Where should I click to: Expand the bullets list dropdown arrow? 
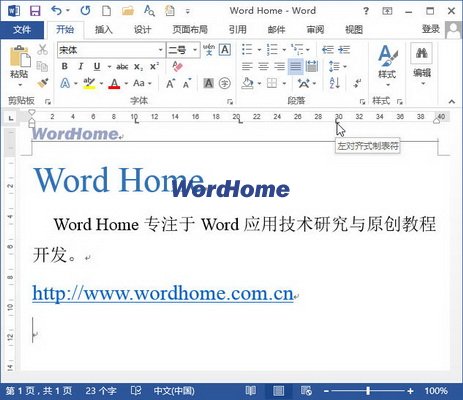tap(259, 50)
